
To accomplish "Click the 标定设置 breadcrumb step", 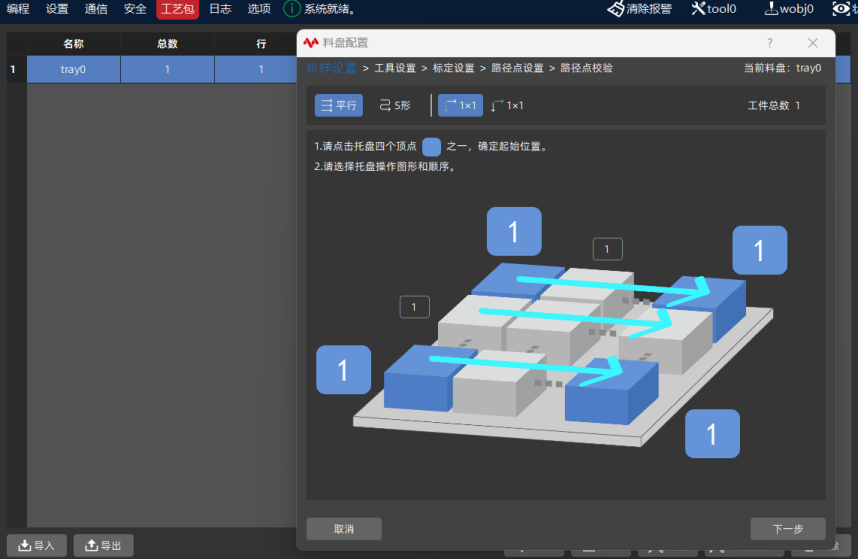I will pyautogui.click(x=454, y=68).
